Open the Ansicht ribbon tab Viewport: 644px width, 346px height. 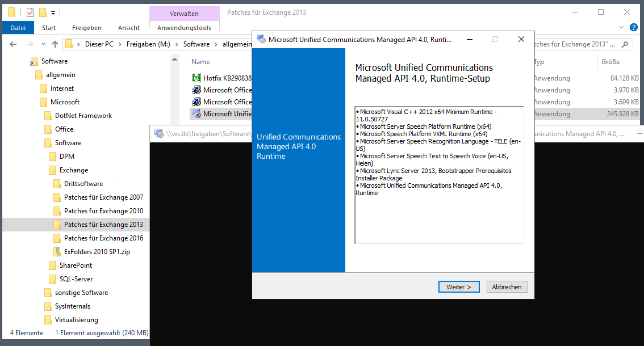(129, 27)
